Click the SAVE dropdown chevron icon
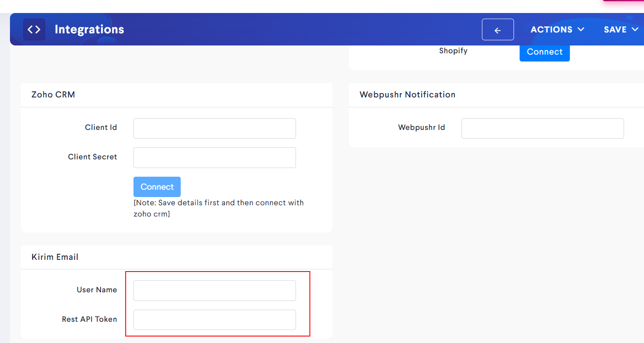Image resolution: width=644 pixels, height=343 pixels. tap(635, 29)
